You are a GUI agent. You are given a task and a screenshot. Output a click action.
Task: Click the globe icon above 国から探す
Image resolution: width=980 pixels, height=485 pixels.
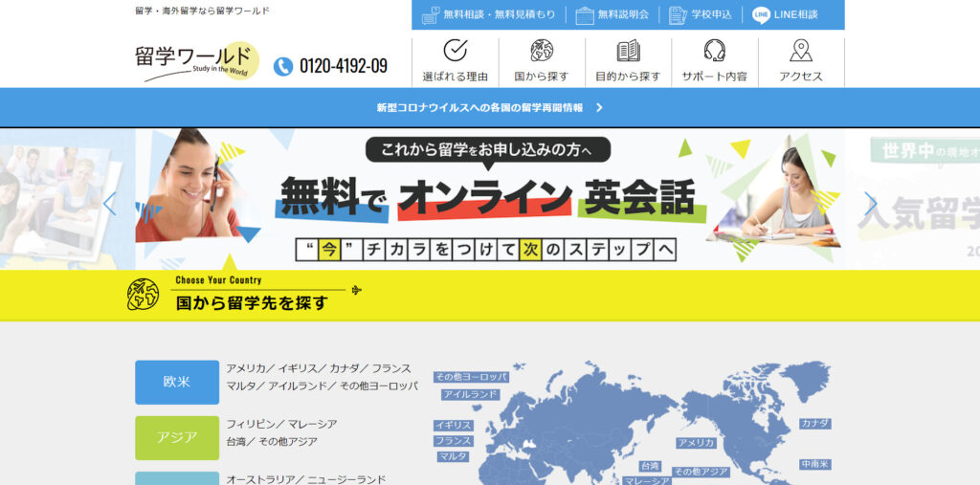pos(542,50)
